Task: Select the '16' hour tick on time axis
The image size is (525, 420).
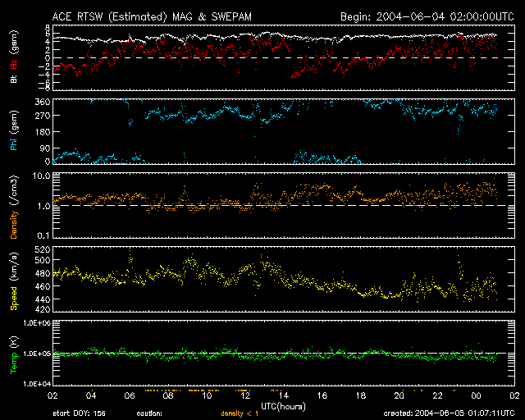Action: pyautogui.click(x=322, y=395)
